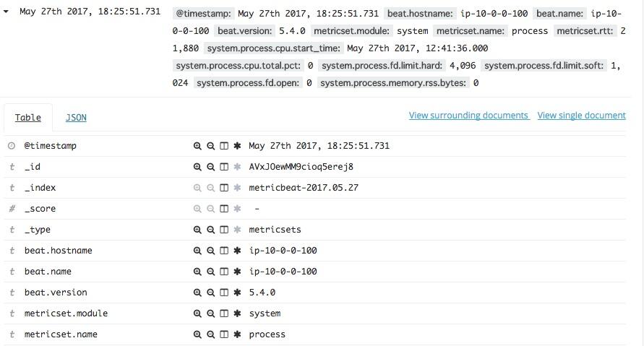Toggle beat.hostname column in table
This screenshot has height=346, width=644.
(224, 251)
